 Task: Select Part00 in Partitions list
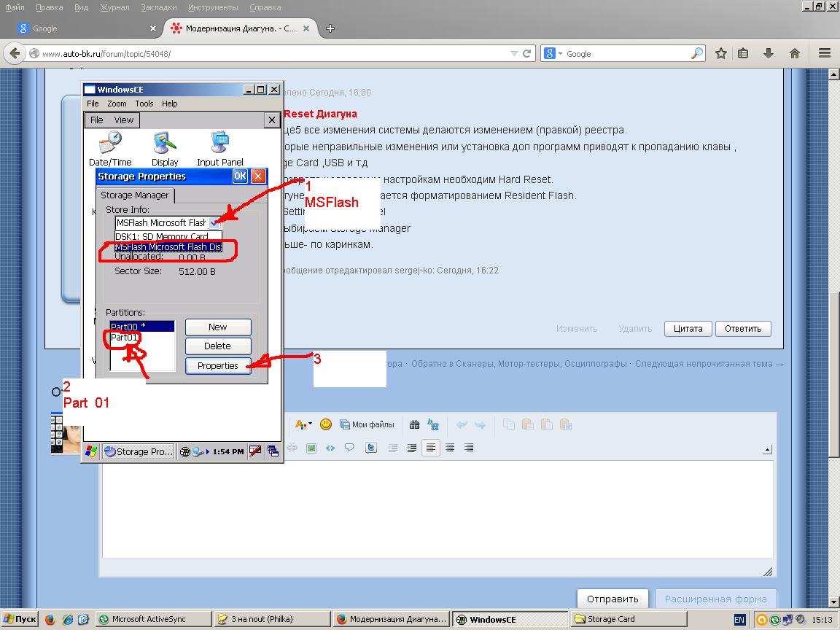coord(142,326)
